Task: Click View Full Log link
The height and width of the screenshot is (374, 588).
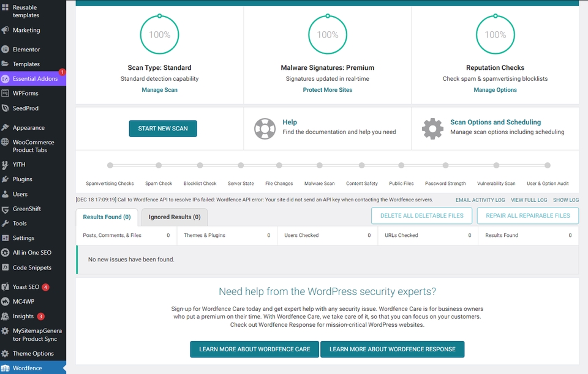Action: coord(529,200)
